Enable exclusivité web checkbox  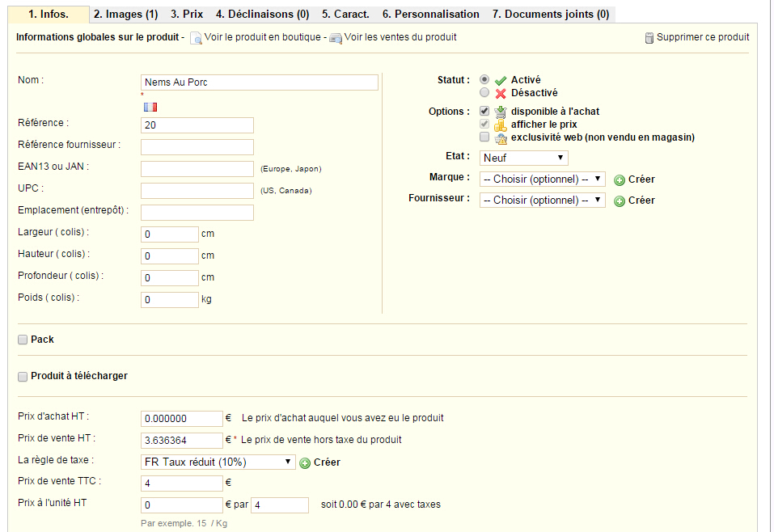484,137
